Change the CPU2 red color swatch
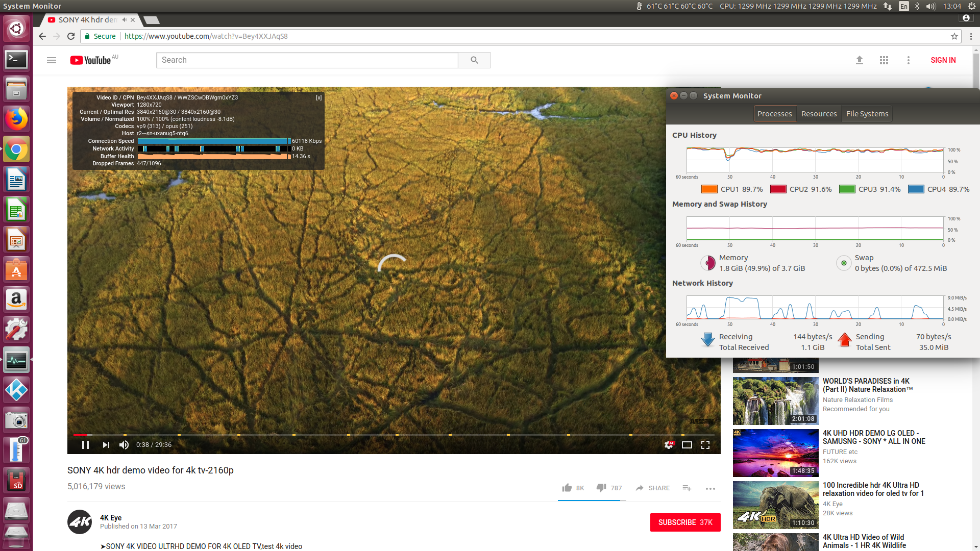 click(778, 189)
